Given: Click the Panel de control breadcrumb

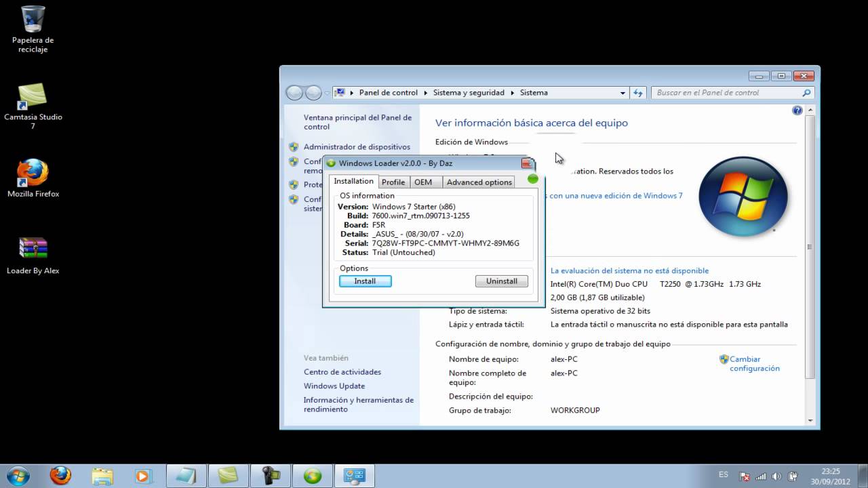Looking at the screenshot, I should pyautogui.click(x=389, y=93).
